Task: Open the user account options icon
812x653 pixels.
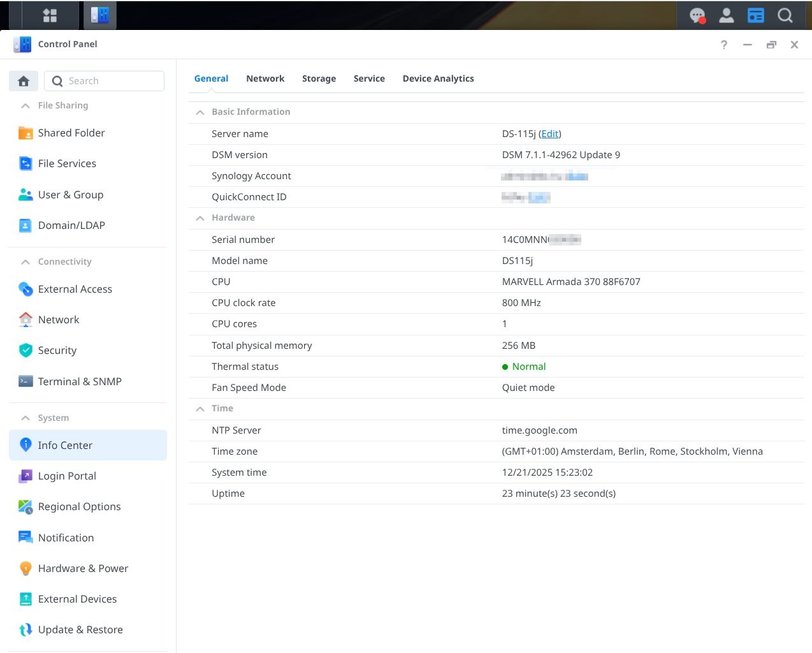Action: tap(727, 15)
